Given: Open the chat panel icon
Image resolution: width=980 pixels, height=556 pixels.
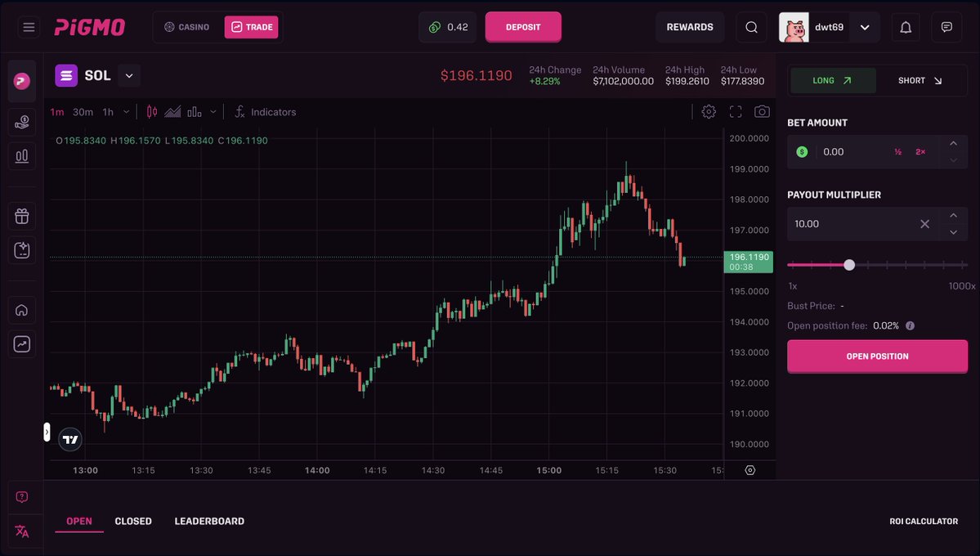Looking at the screenshot, I should click(x=946, y=27).
